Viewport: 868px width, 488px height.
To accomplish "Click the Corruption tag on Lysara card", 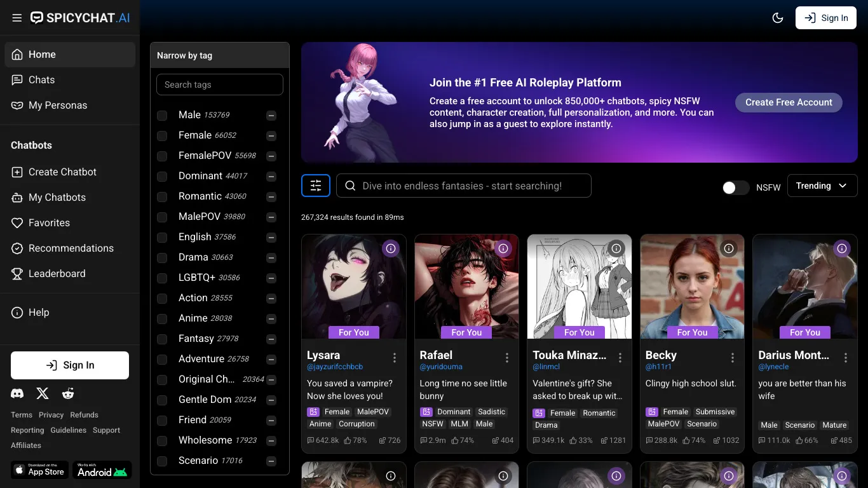I will 357,424.
